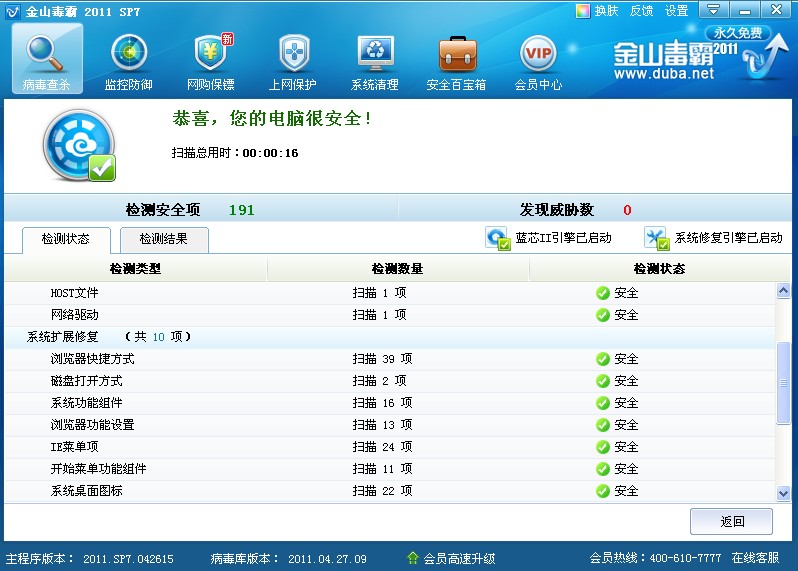Screen dimensions: 798x571
Task: Open the 病毒查杀 virus scan module
Action: point(47,59)
